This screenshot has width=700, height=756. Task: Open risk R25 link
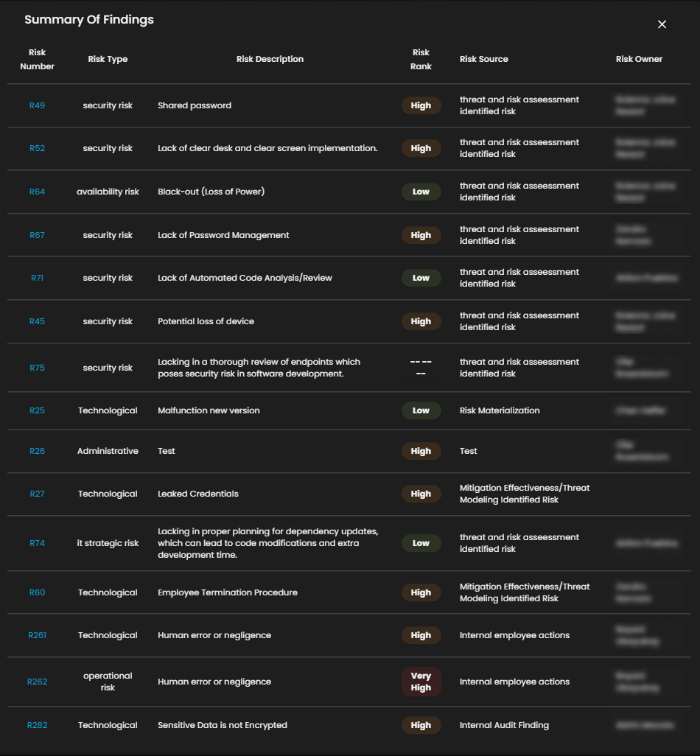37,410
